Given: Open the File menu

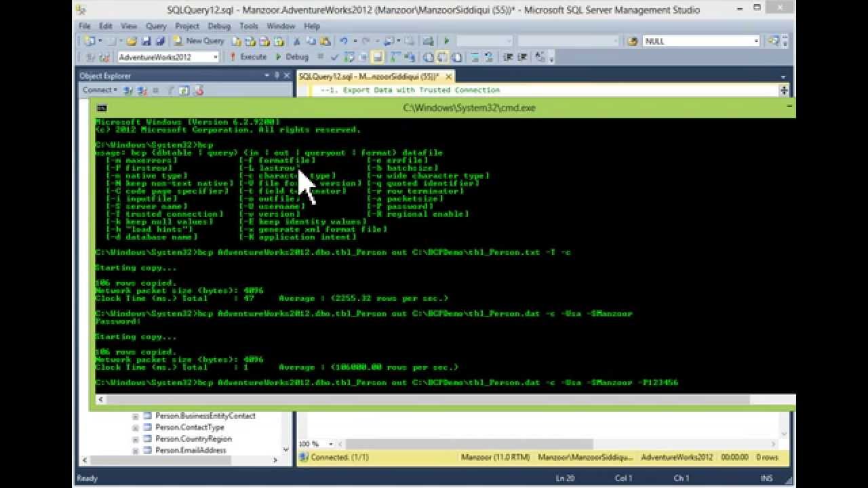Looking at the screenshot, I should tap(84, 26).
